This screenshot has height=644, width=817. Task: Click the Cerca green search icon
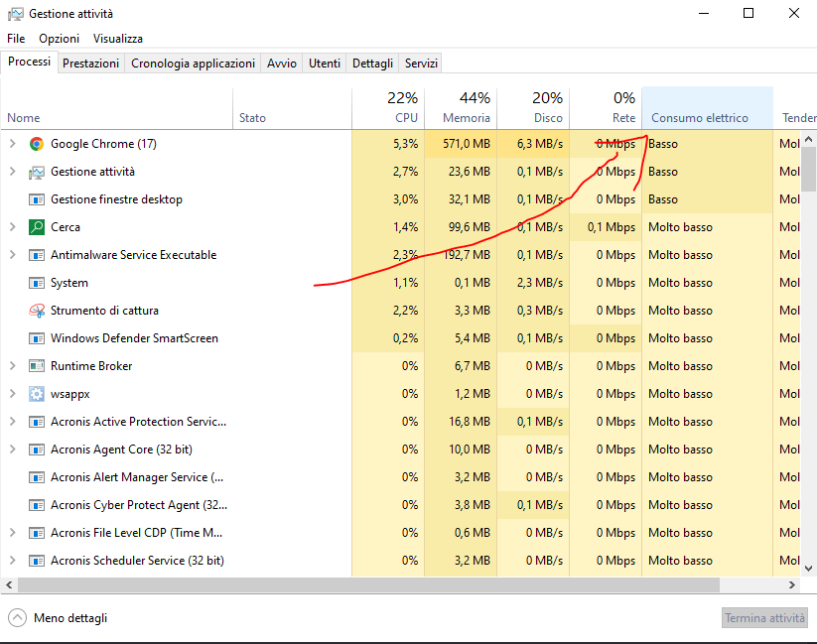click(x=37, y=227)
